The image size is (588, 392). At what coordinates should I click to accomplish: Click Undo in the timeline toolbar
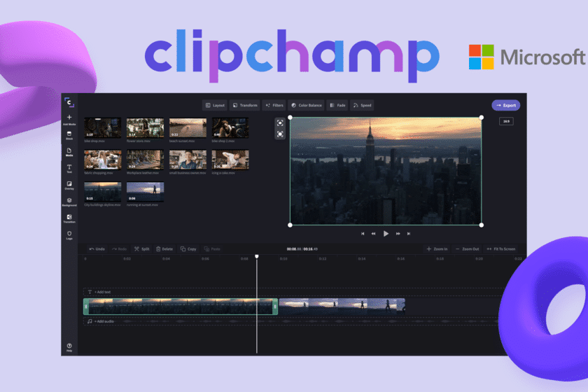[97, 249]
